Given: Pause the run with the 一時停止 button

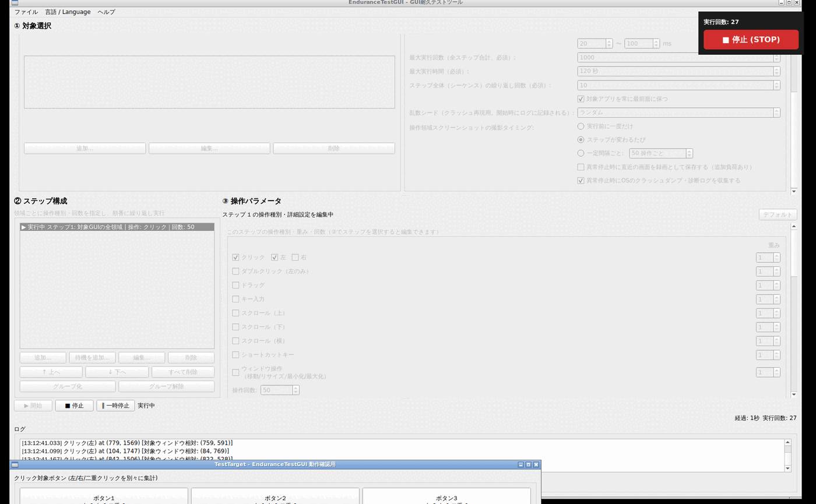Looking at the screenshot, I should pos(115,406).
